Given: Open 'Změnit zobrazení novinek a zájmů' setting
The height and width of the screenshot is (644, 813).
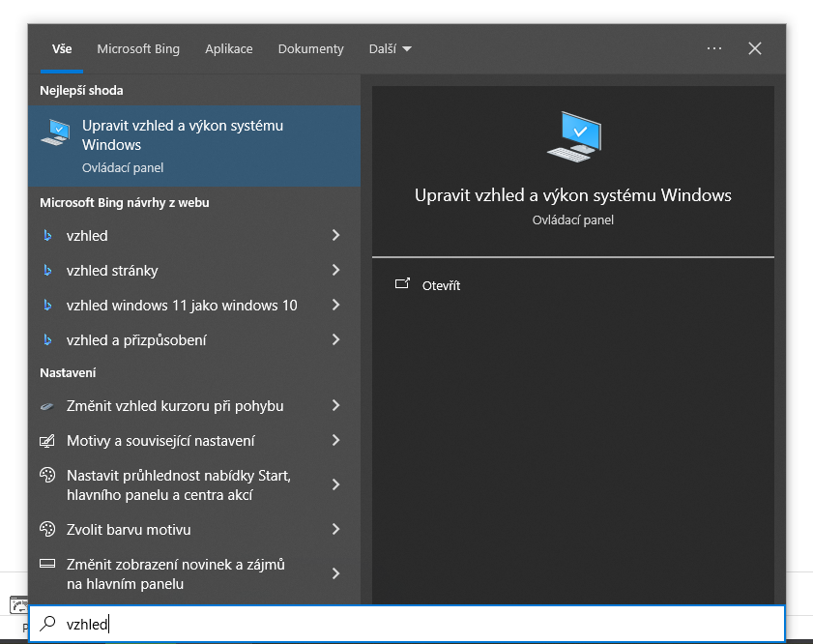Looking at the screenshot, I should (x=194, y=574).
